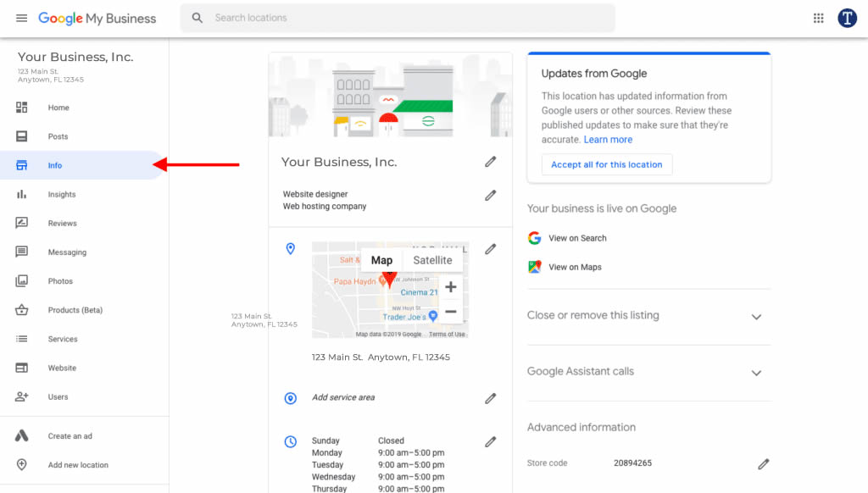This screenshot has height=493, width=868.
Task: Click the pencil icon beside business name
Action: click(x=490, y=162)
